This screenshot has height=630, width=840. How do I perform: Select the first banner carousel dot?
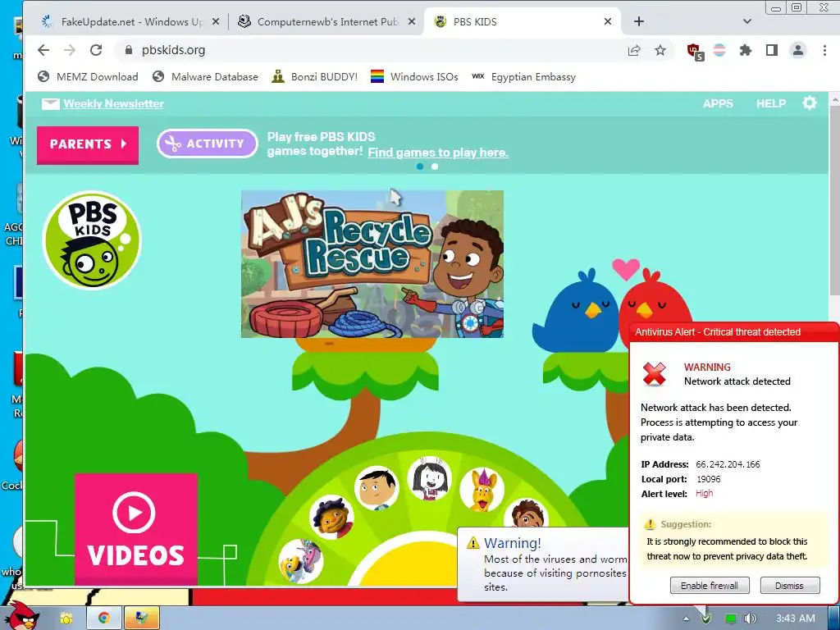click(420, 167)
